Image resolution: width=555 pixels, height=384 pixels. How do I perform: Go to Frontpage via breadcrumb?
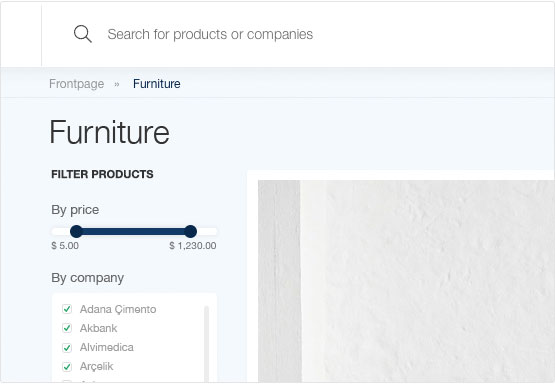[x=76, y=84]
